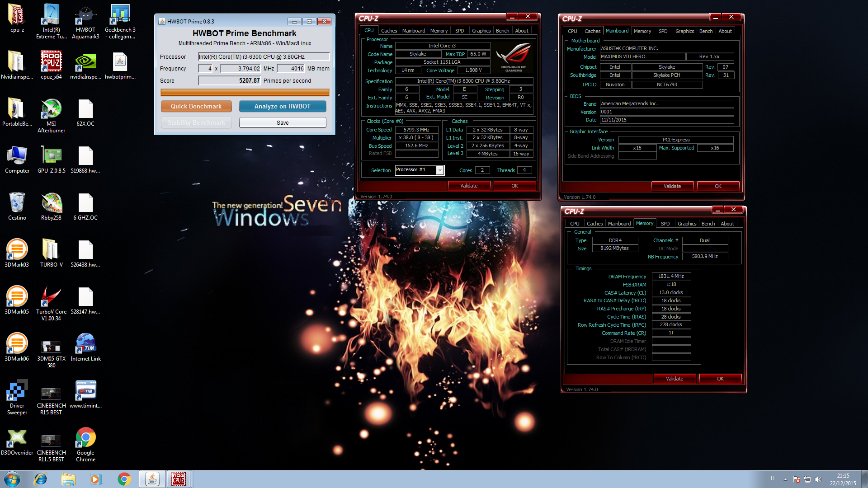Launch 3DMark03 desktop shortcut

pyautogui.click(x=17, y=253)
